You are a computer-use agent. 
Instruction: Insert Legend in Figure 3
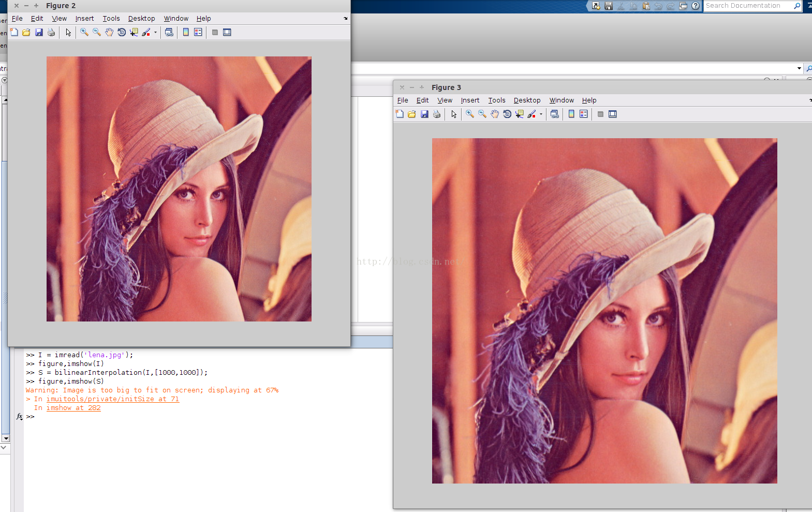pos(584,114)
